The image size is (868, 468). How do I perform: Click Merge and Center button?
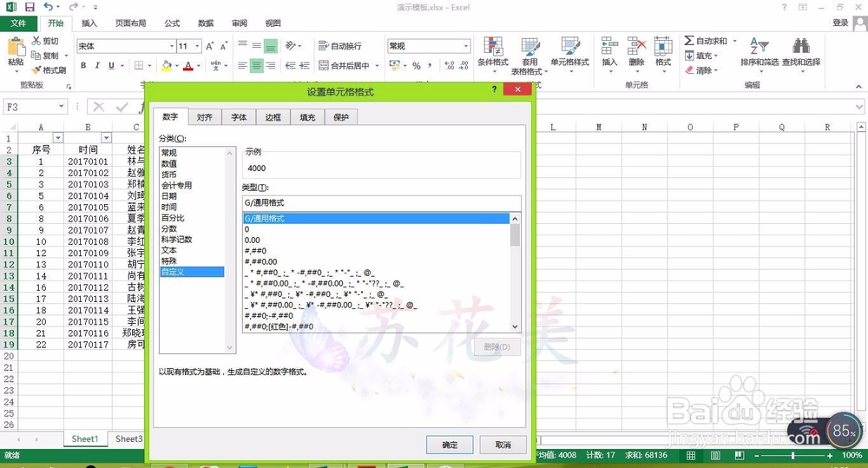[344, 65]
